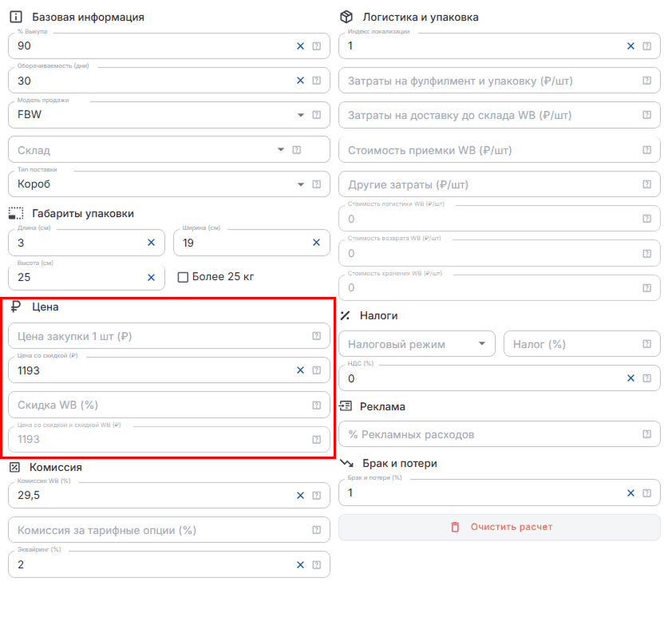Open help for Оборачиваемость field
Screen dimensions: 672x625
tap(316, 80)
